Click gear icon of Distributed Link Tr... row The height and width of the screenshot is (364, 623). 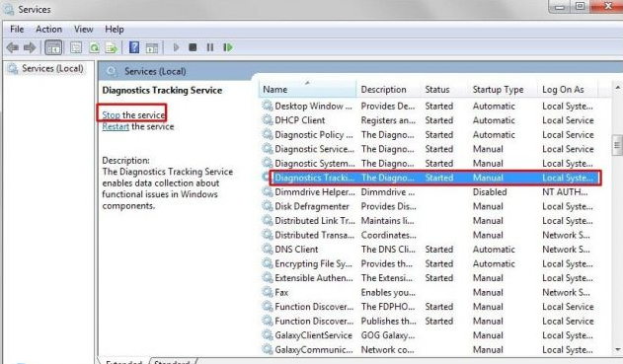268,220
